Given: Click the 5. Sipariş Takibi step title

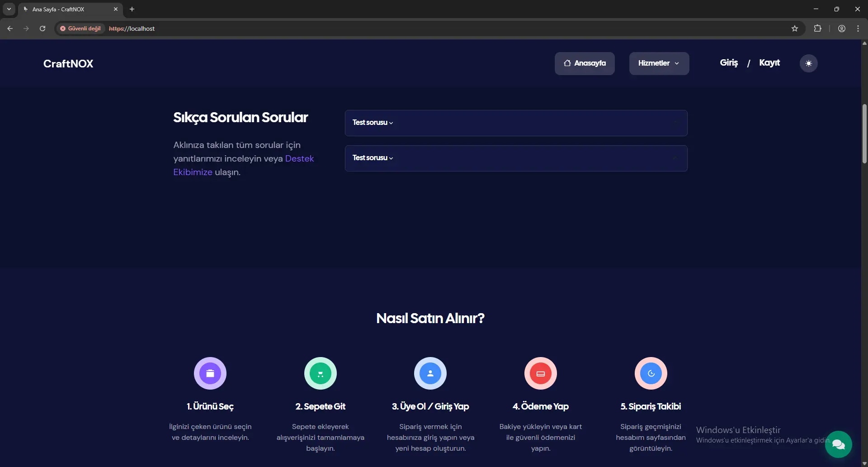Looking at the screenshot, I should pyautogui.click(x=651, y=406).
